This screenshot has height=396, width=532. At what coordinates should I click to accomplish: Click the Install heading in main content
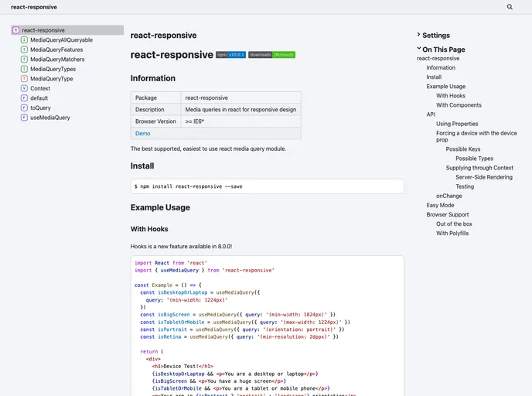point(142,166)
